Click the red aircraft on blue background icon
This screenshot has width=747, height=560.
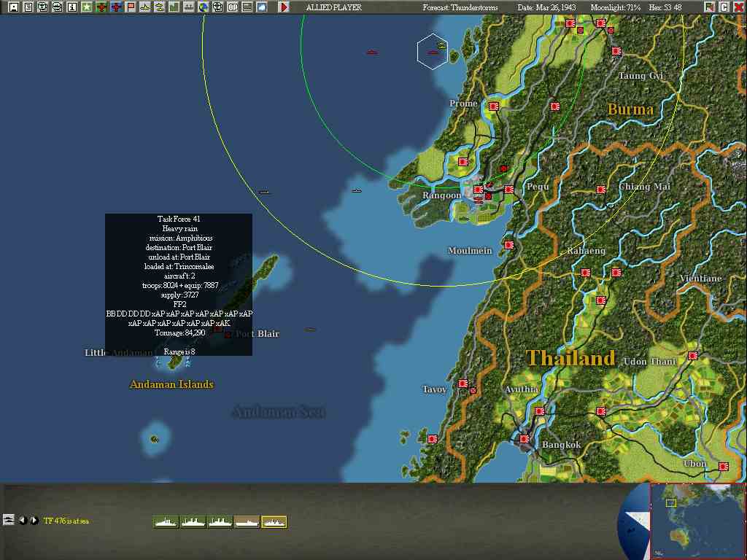coord(116,7)
